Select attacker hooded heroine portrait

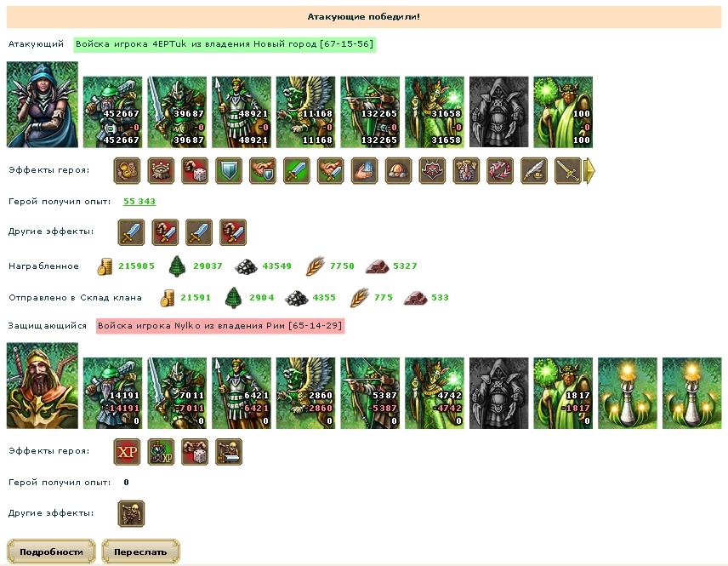(43, 105)
